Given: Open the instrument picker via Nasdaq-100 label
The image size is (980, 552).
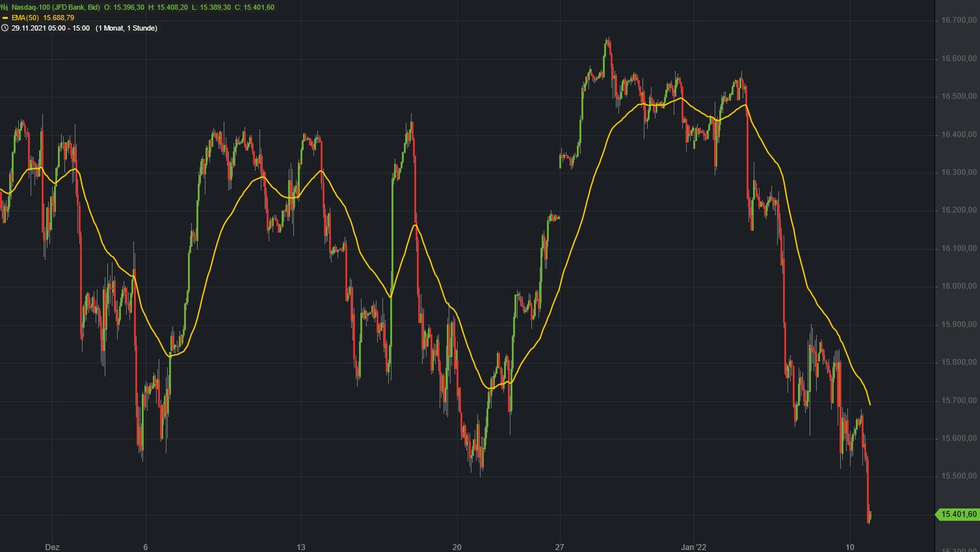Looking at the screenshot, I should 33,7.
